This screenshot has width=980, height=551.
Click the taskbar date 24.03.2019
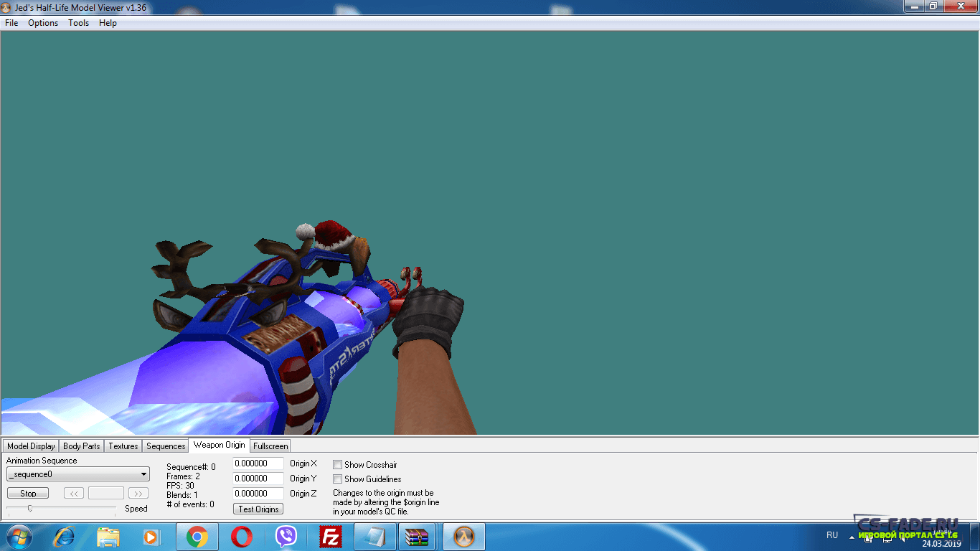941,543
